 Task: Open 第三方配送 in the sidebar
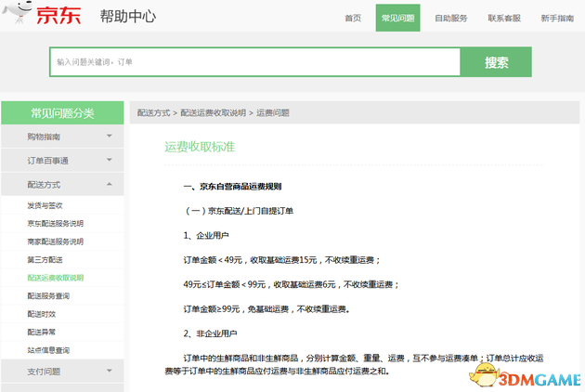(x=45, y=259)
